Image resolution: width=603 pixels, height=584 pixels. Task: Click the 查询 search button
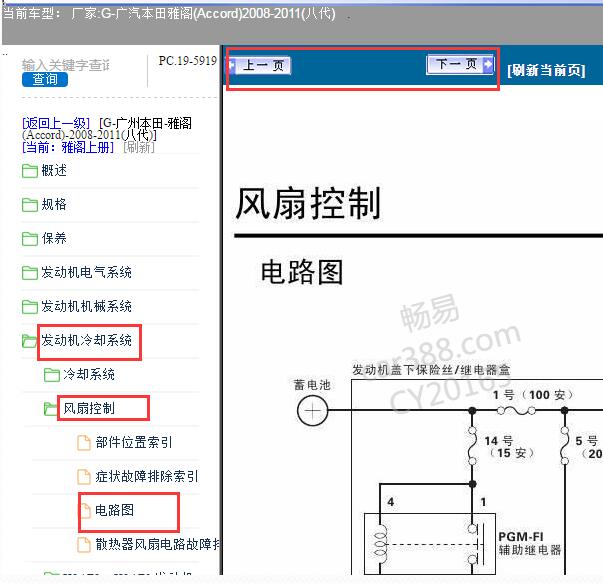[45, 80]
